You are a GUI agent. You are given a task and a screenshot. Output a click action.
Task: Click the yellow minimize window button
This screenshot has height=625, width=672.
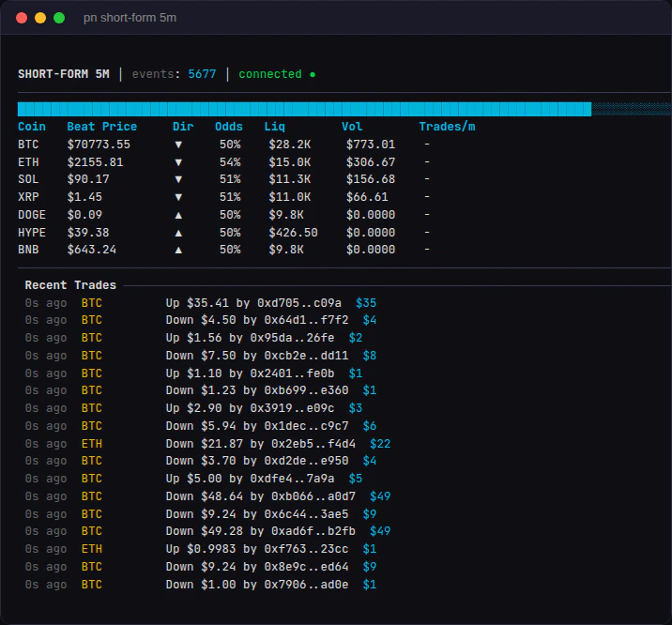40,18
